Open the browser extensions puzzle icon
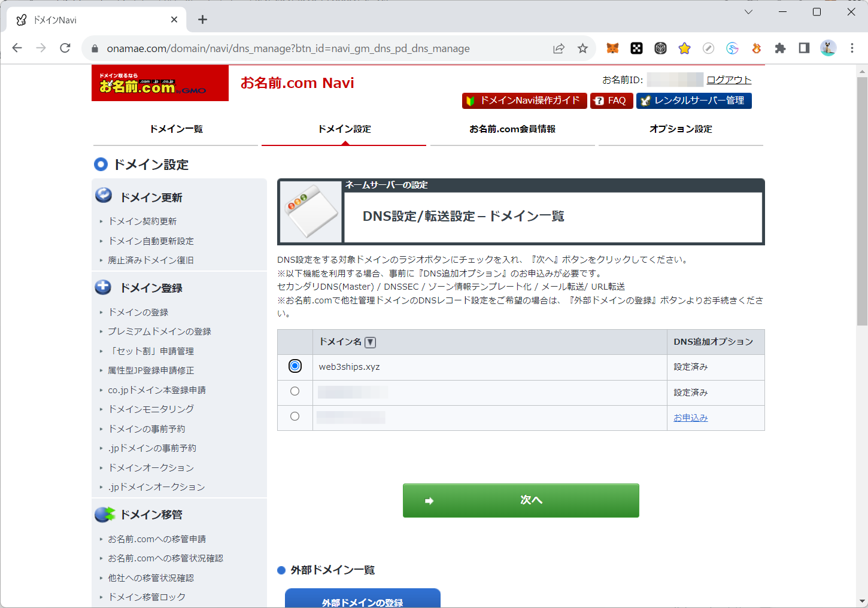 click(780, 48)
